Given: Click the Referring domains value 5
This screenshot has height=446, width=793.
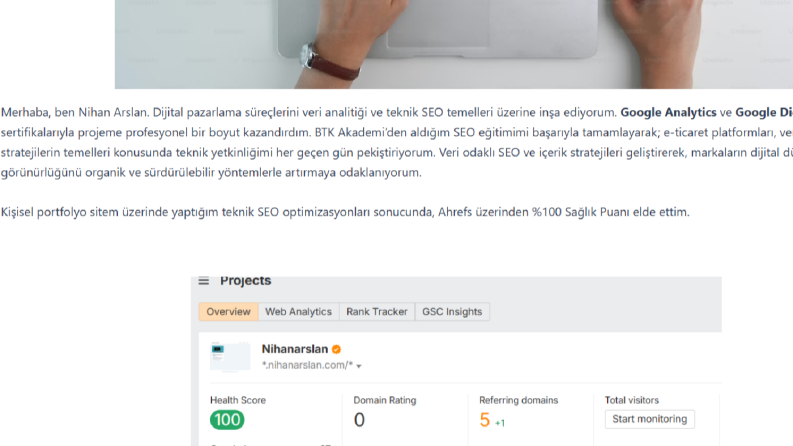Looking at the screenshot, I should 484,420.
